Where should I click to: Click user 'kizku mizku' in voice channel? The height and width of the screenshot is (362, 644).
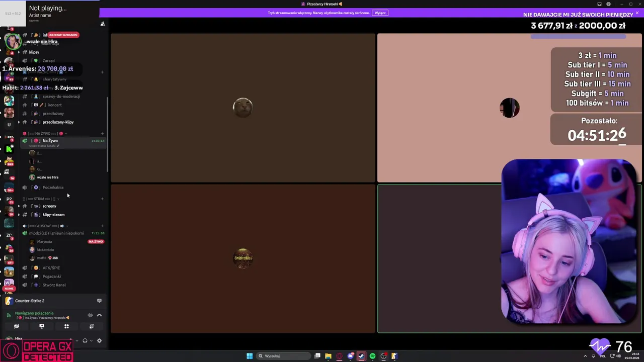pyautogui.click(x=45, y=250)
